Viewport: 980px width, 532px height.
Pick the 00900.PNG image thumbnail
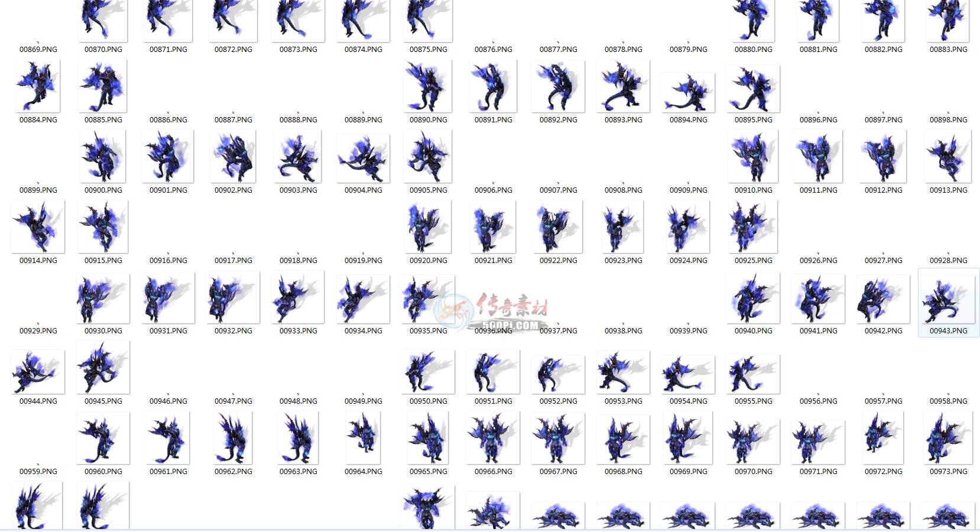103,157
